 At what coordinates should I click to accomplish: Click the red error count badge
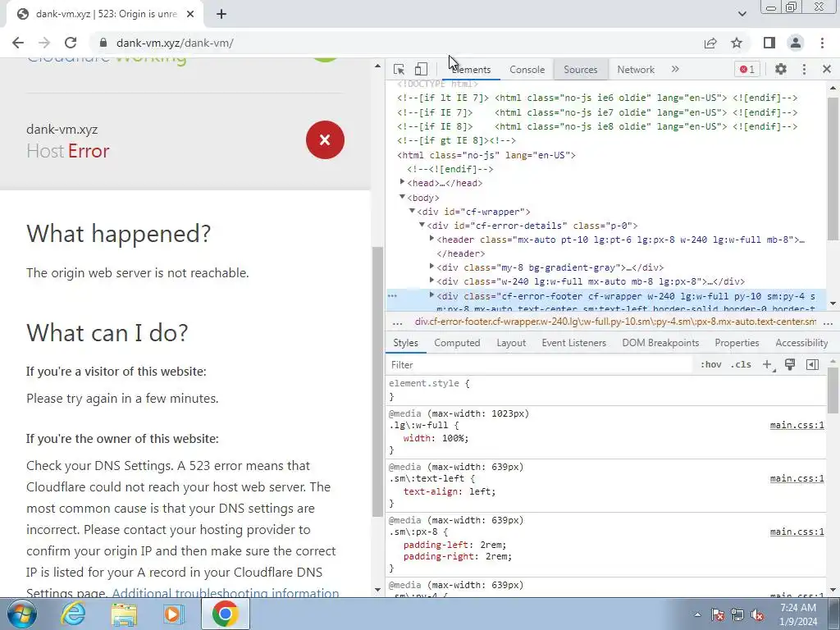click(746, 69)
